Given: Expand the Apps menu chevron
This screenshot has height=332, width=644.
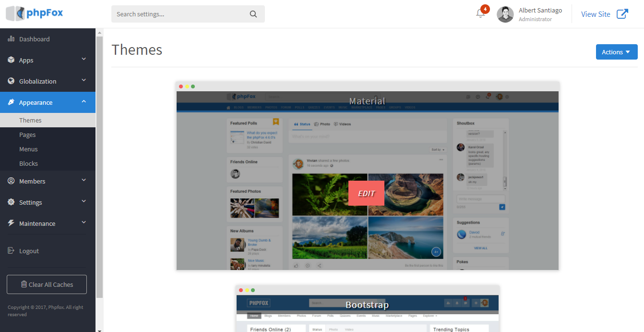Looking at the screenshot, I should (x=84, y=60).
